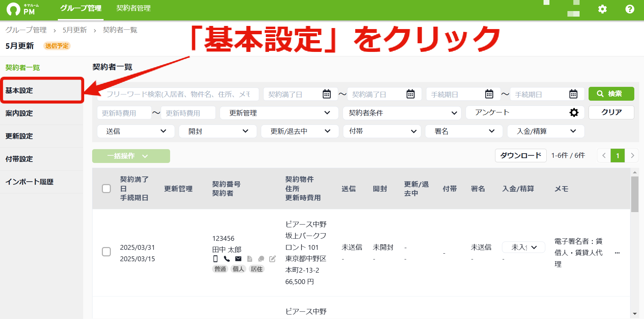Switch to グループ管理 tab
The image size is (644, 319).
[x=81, y=8]
